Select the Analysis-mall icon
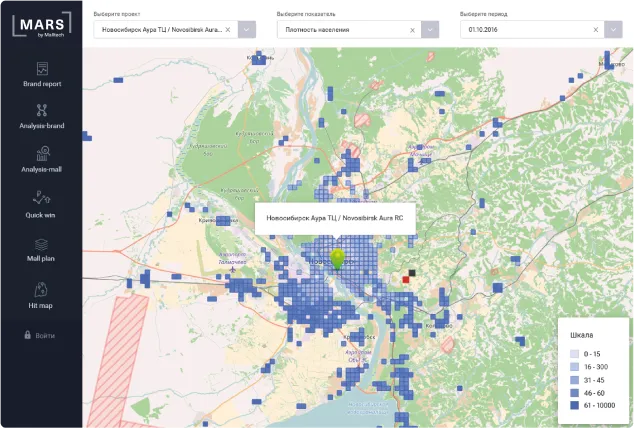This screenshot has height=428, width=634. coord(42,153)
